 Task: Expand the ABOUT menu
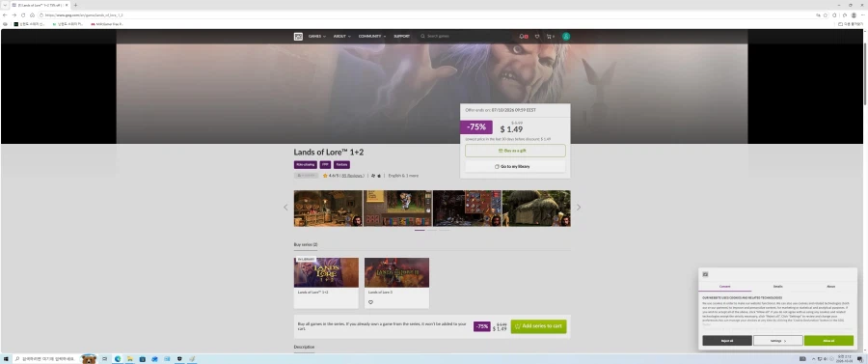pyautogui.click(x=341, y=37)
